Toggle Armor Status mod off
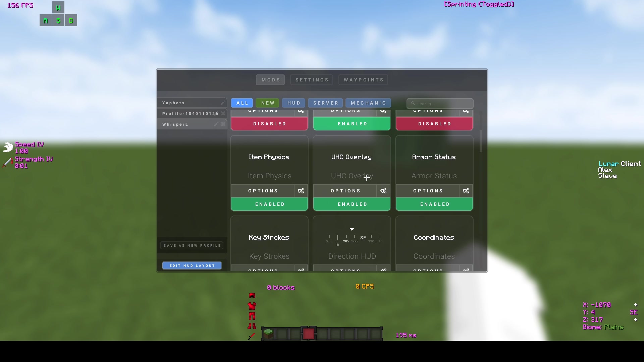 434,204
